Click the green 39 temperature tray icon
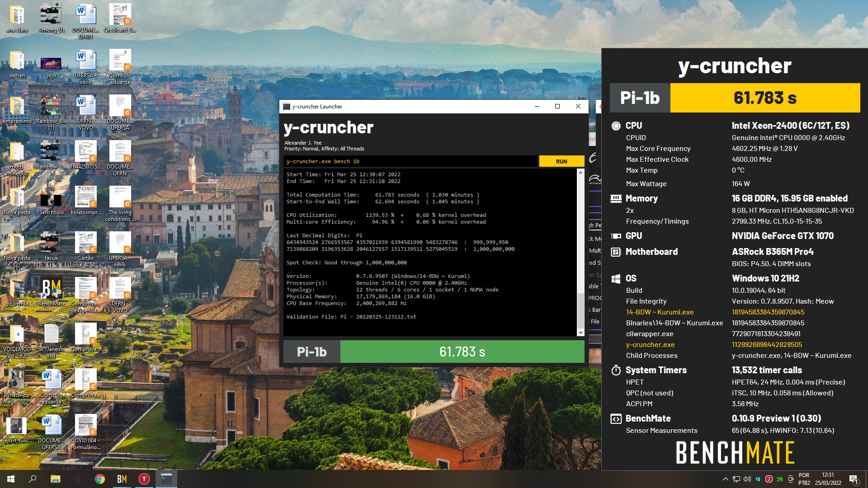 pos(780,479)
